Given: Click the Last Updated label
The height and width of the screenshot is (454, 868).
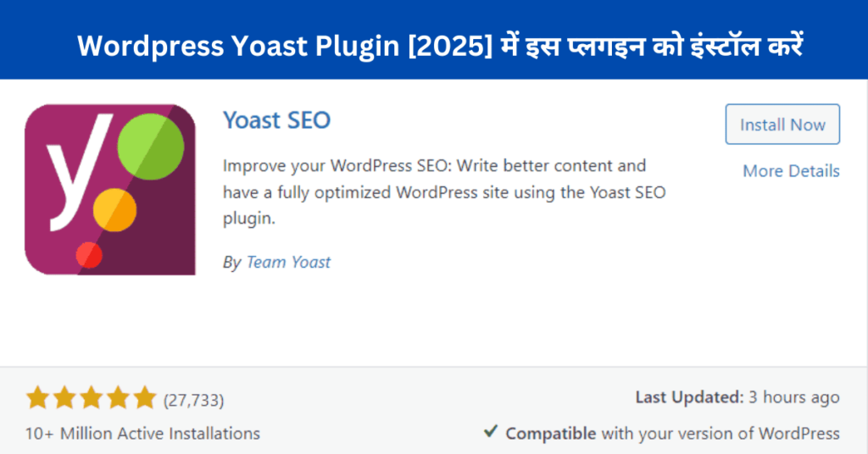Looking at the screenshot, I should 688,397.
